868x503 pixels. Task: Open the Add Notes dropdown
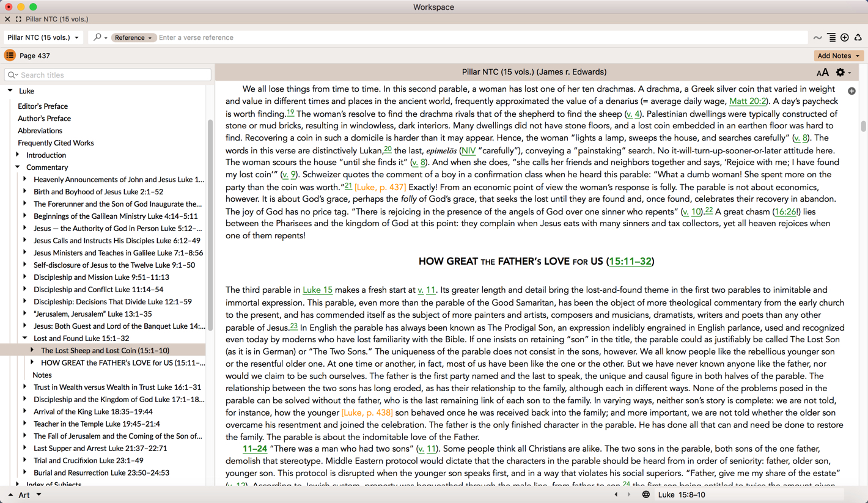[839, 56]
